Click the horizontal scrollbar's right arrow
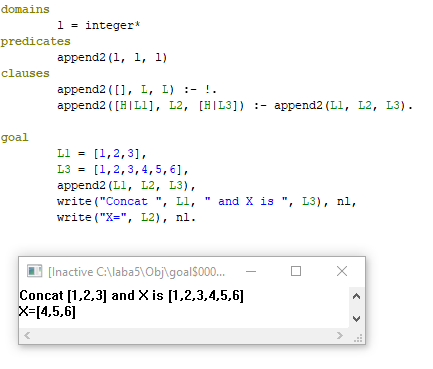Screen dimensions: 433x369 [x=340, y=335]
